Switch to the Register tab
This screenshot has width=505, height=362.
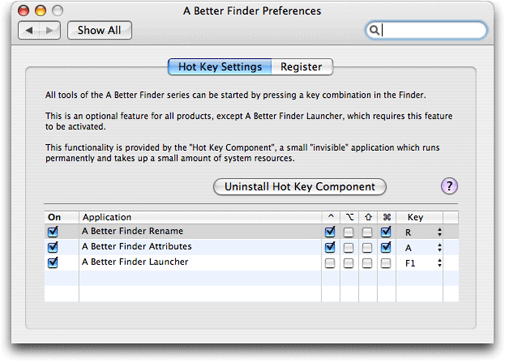302,67
